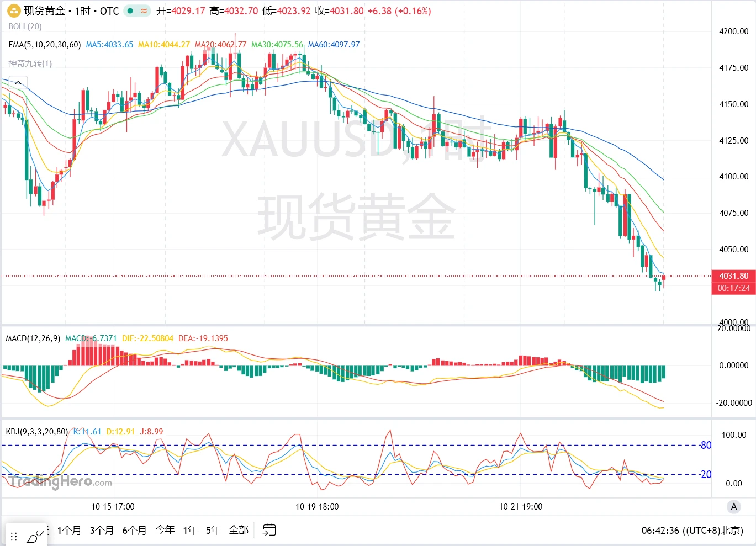Open the go-to-date calendar icon
The image size is (756, 546).
click(269, 530)
